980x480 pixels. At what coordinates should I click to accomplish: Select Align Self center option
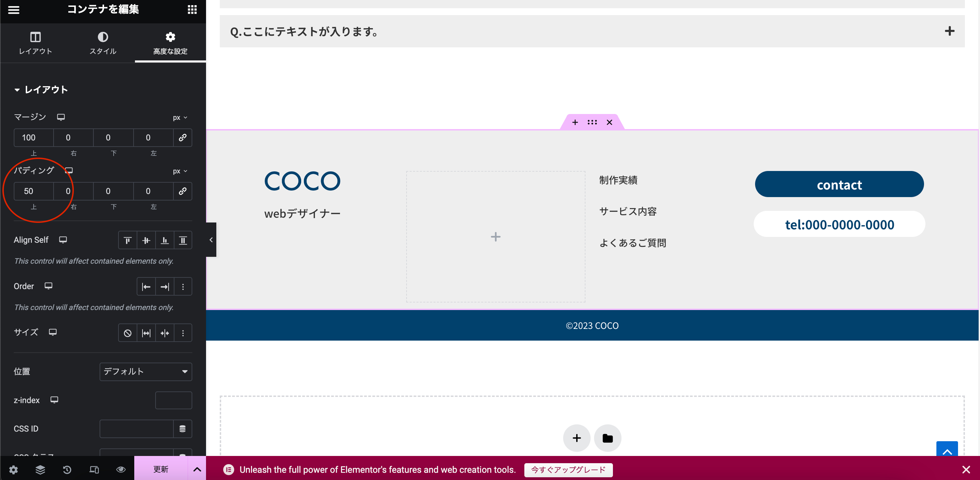146,240
